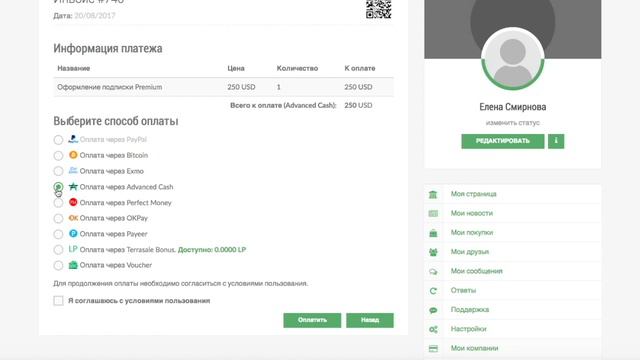Viewport: 640px width, 360px height.
Task: Click the Perfect Money red icon
Action: [x=73, y=202]
